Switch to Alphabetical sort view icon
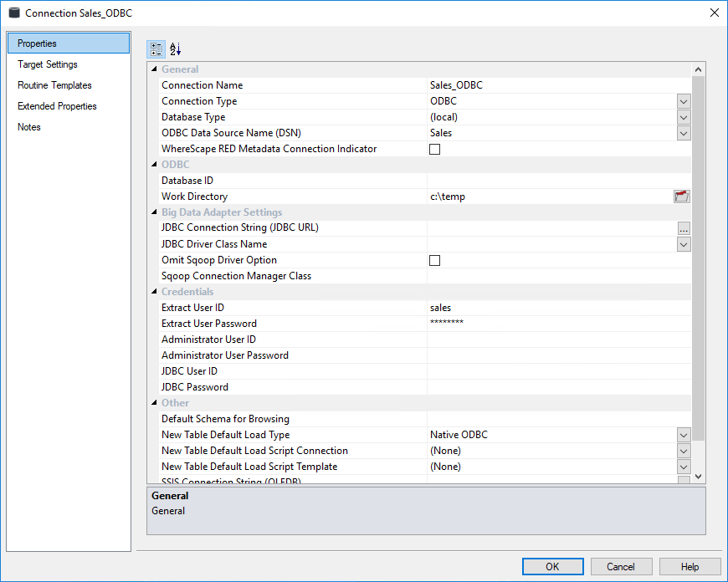Image resolution: width=728 pixels, height=582 pixels. (x=175, y=49)
